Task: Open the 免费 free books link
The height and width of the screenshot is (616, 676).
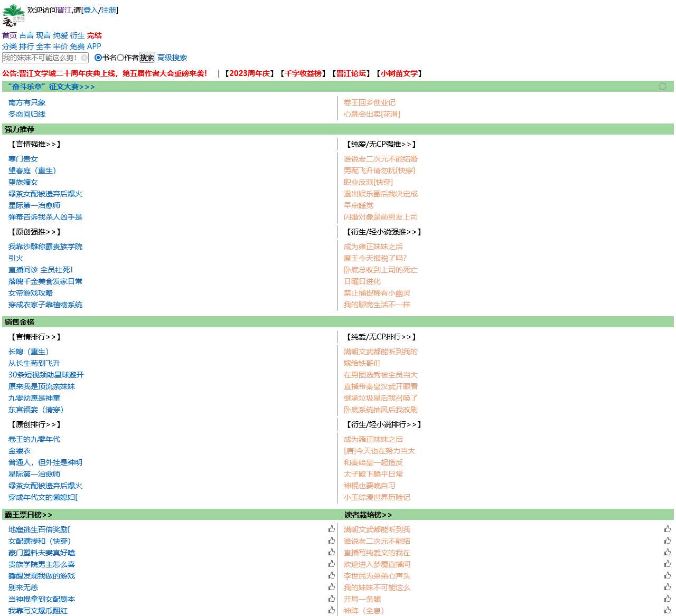Action: (77, 46)
